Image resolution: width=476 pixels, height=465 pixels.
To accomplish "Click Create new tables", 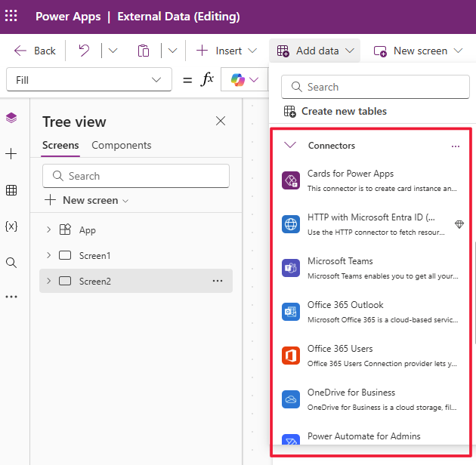I will (344, 111).
